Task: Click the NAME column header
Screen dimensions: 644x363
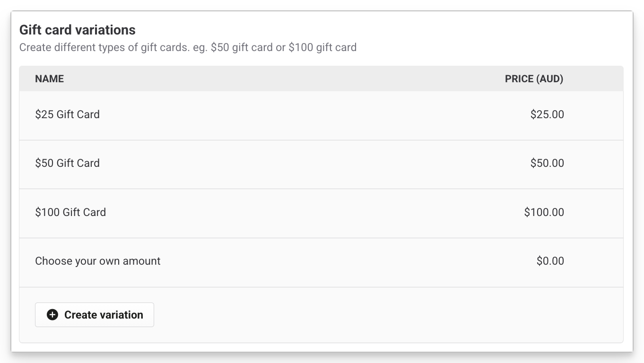Action: [49, 78]
